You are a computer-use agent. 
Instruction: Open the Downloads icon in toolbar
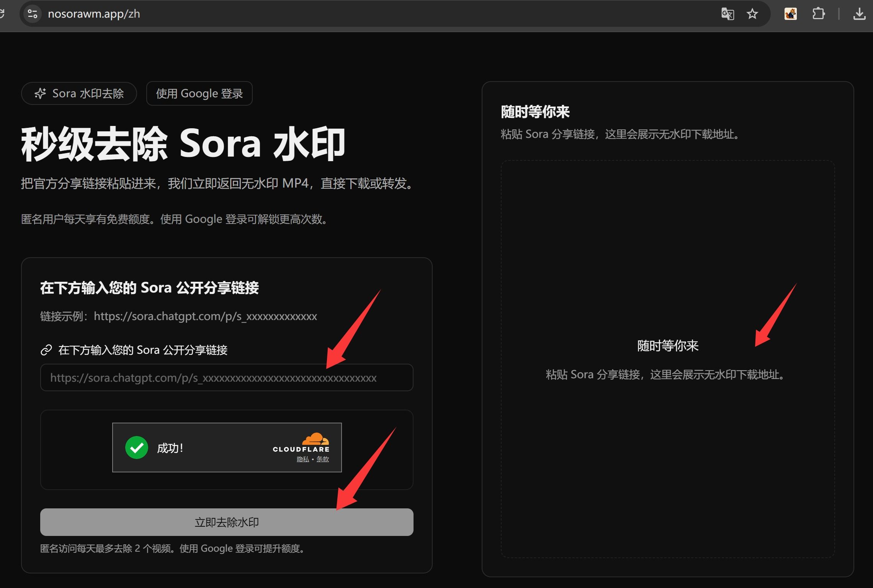859,14
